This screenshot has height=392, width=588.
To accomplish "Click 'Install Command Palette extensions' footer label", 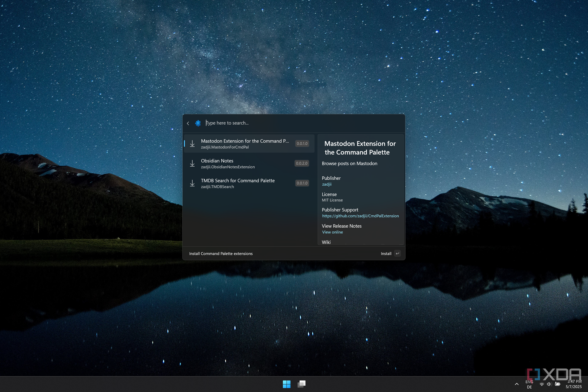I will pyautogui.click(x=221, y=254).
